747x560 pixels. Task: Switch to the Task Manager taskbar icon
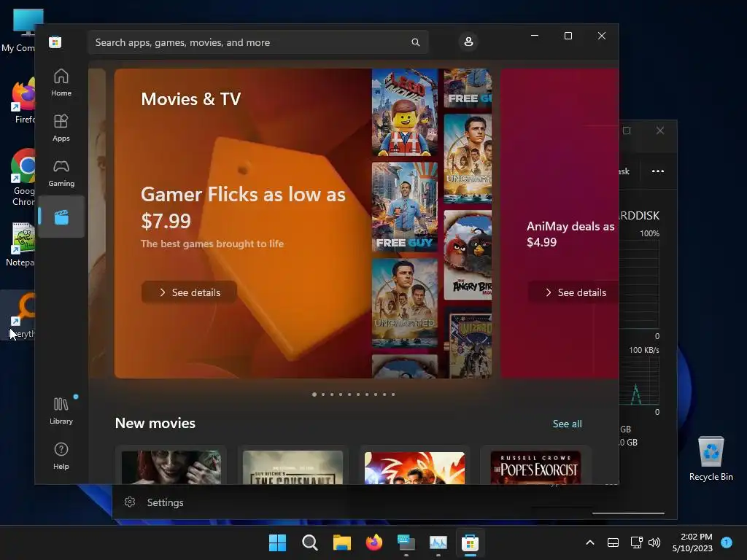(x=438, y=542)
